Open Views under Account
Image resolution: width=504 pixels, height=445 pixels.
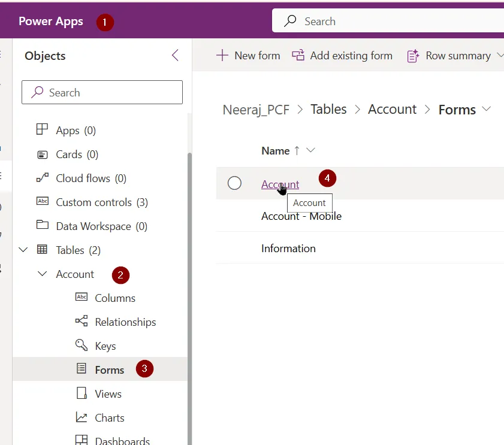point(108,394)
